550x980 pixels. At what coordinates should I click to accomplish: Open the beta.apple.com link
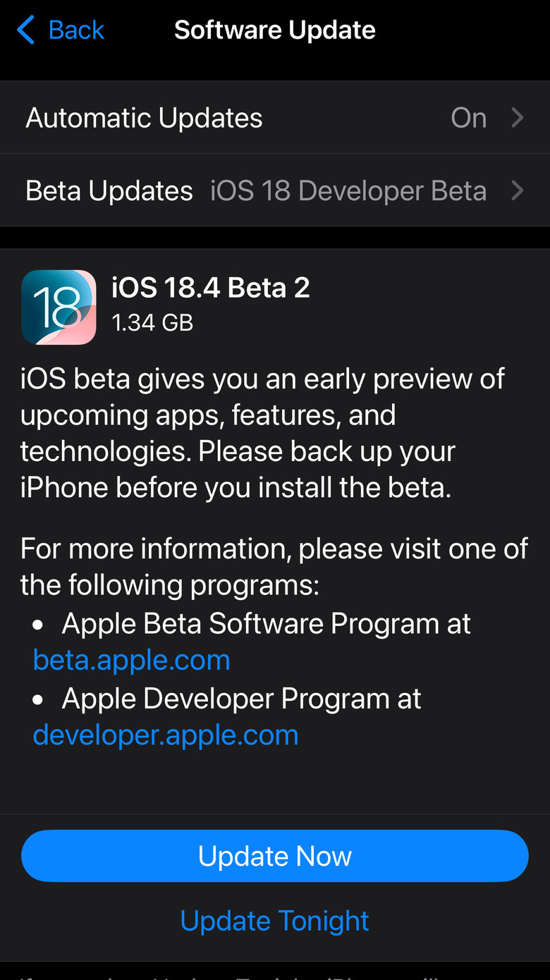132,661
